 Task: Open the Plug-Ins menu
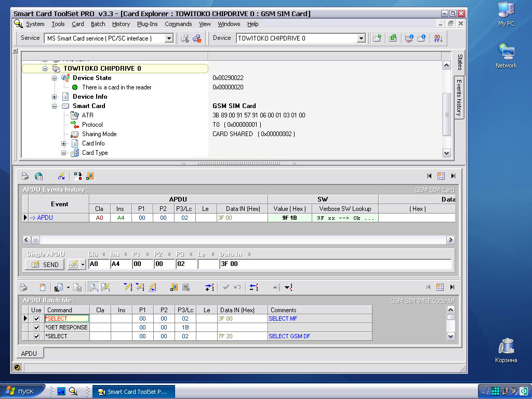(147, 24)
